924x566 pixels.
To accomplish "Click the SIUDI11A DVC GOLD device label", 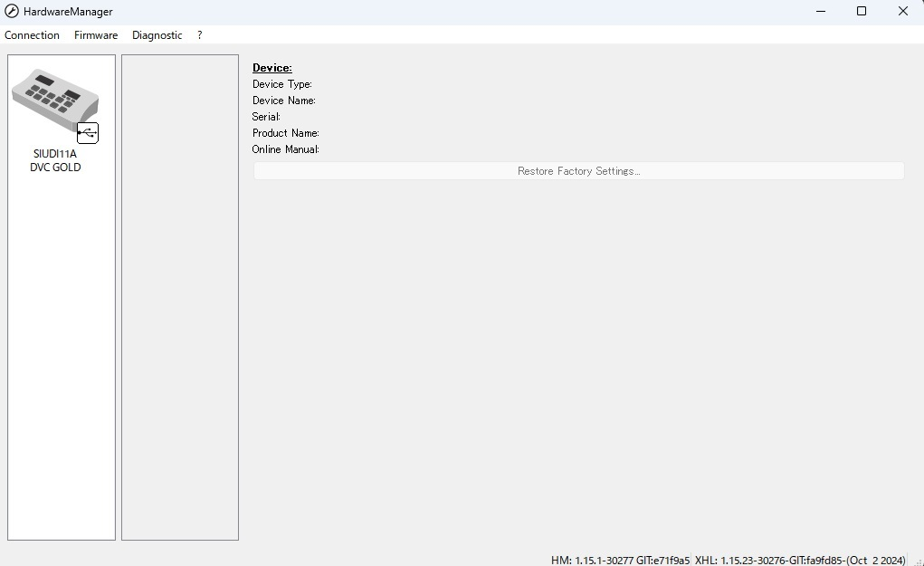I will coord(55,160).
